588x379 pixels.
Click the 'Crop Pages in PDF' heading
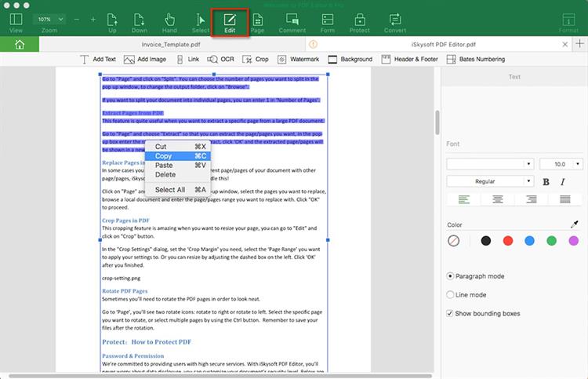tap(125, 220)
